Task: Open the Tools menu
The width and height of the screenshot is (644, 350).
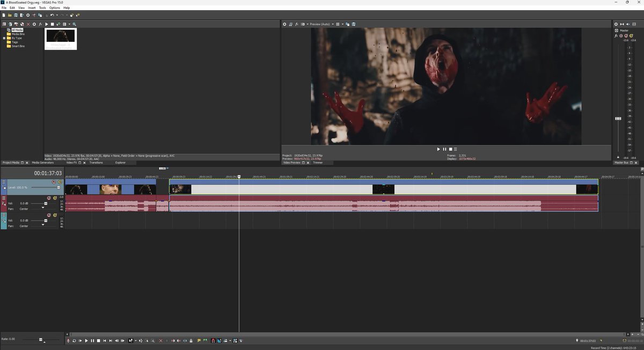Action: (x=42, y=8)
